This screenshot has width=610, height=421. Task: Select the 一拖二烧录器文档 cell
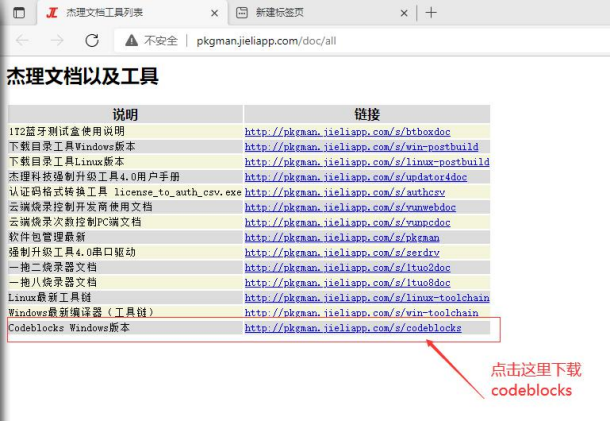coord(125,268)
